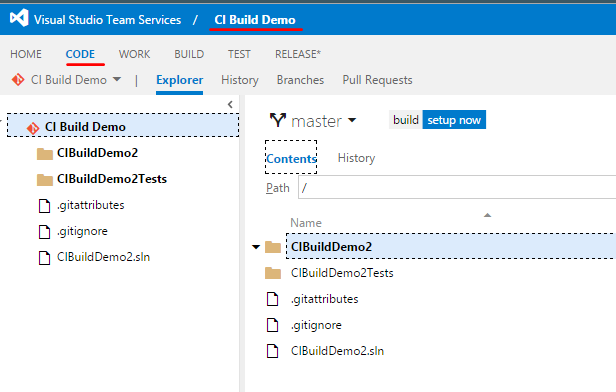The height and width of the screenshot is (392, 616).
Task: Click the .gitignore file icon in the contents list
Action: [x=273, y=325]
